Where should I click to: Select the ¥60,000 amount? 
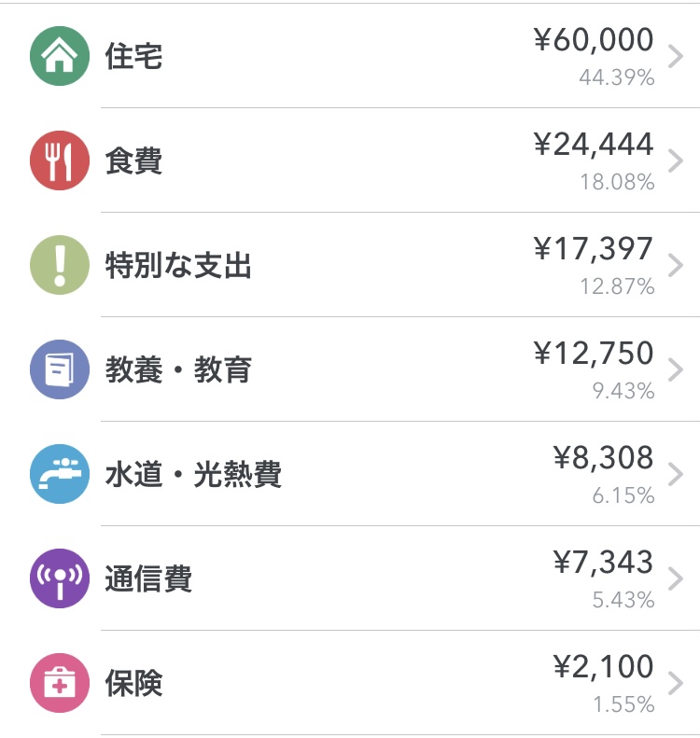(594, 39)
